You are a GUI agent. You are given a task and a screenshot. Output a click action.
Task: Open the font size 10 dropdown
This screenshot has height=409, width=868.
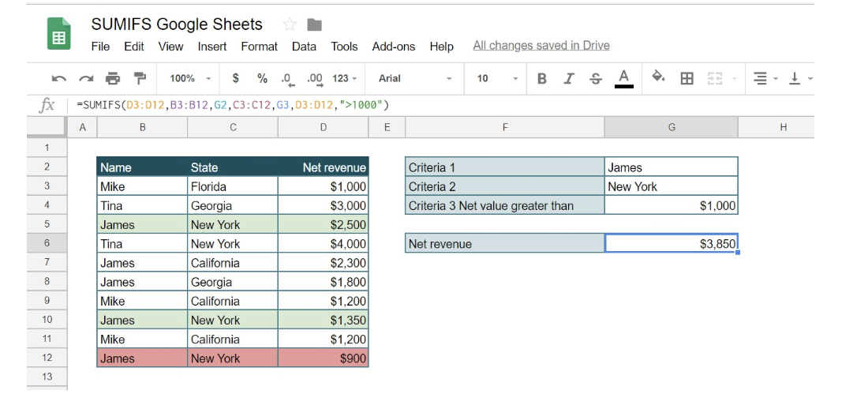coord(497,78)
